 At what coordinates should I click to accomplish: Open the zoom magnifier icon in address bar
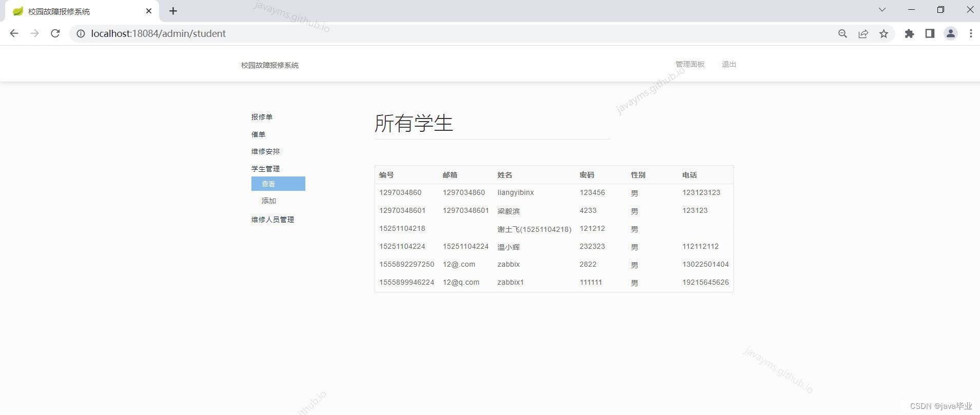coord(842,34)
